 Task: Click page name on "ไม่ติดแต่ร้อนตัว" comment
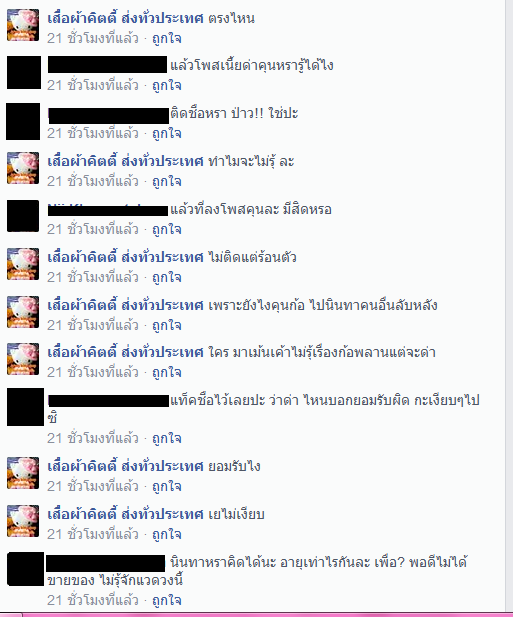pos(125,257)
